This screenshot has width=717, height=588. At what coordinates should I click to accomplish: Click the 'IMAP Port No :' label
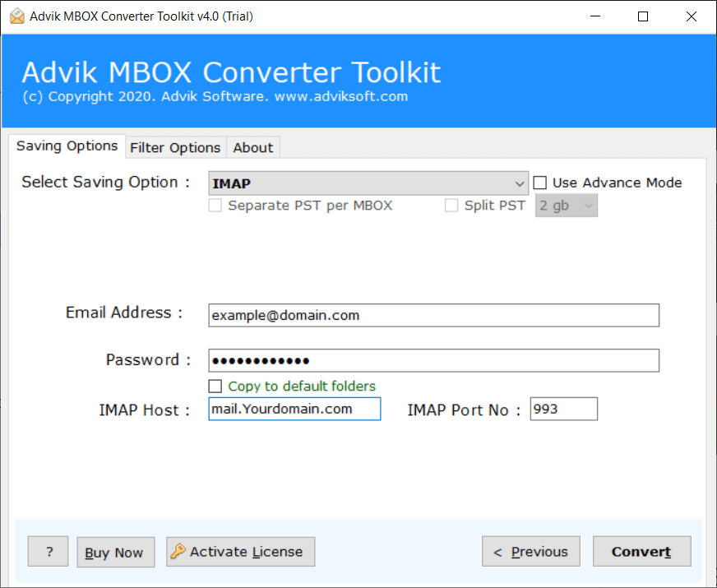point(464,410)
